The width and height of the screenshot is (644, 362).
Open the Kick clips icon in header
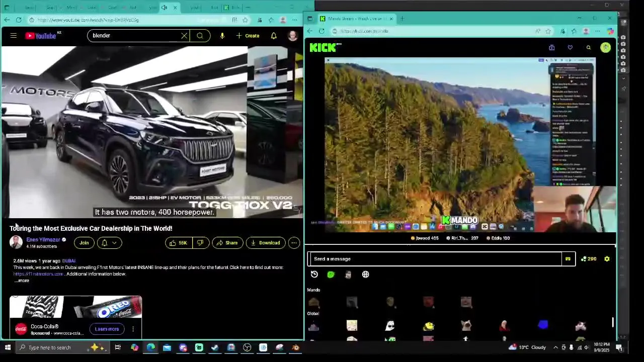coord(552,47)
